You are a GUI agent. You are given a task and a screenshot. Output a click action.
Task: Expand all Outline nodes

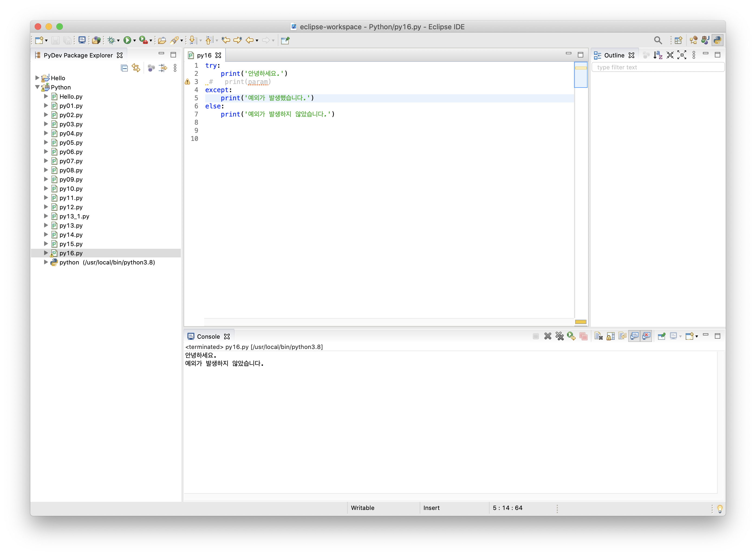pos(682,55)
